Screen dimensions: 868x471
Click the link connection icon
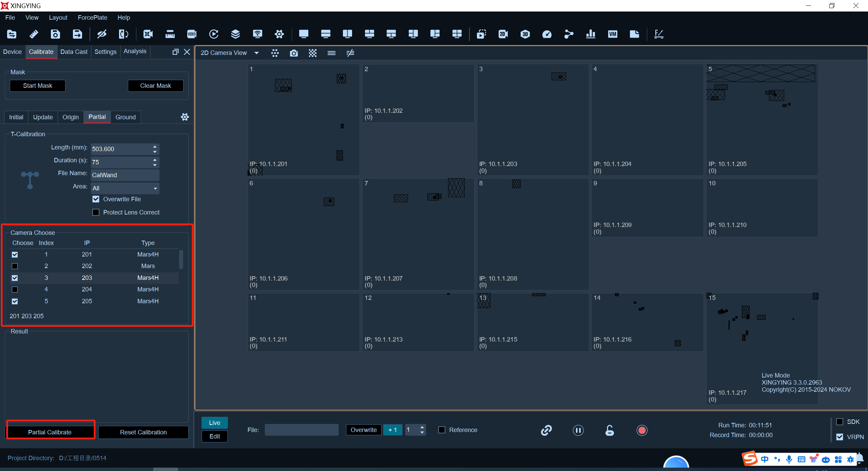point(546,430)
